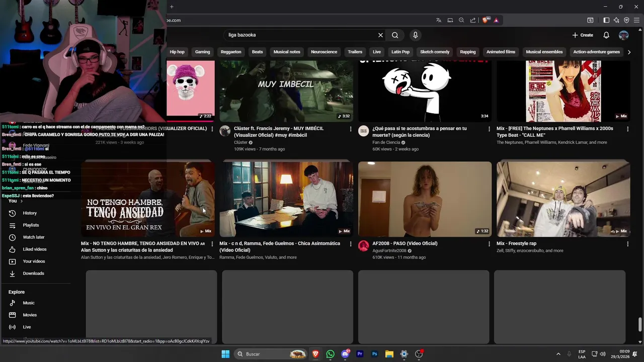Screen dimensions: 644x362
Task: Select the Sketch comedy filter chip
Action: click(435, 52)
